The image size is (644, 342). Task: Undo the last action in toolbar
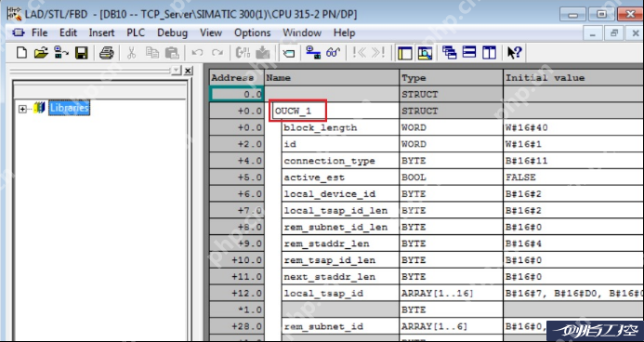tap(198, 53)
